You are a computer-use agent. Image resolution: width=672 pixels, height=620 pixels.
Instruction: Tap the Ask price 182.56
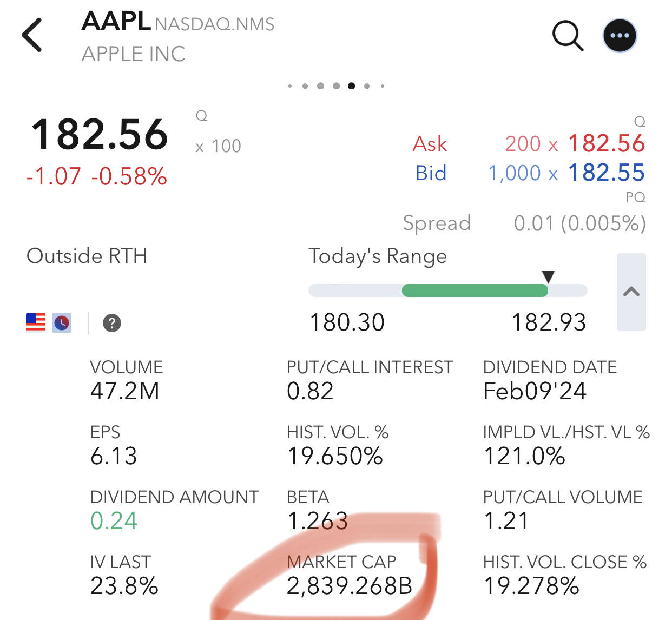coord(607,144)
